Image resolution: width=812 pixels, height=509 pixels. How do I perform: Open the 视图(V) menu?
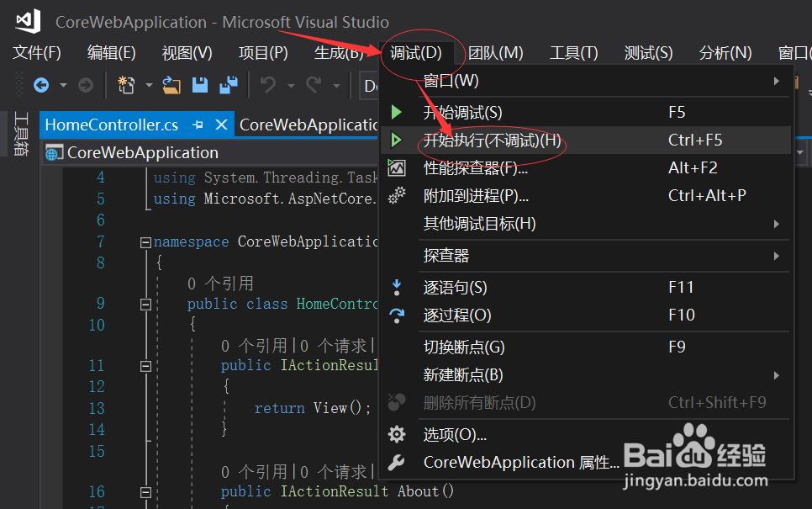coord(187,53)
